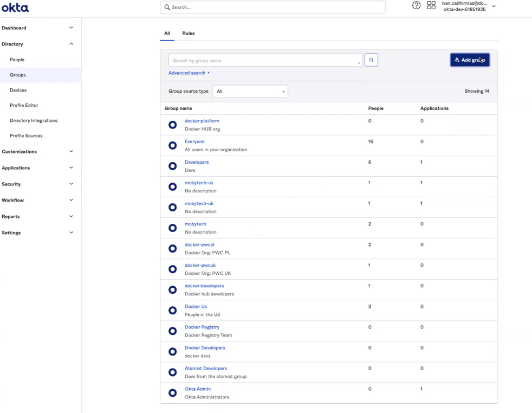Open the docker-pwcpl group link
Screen dimensions: 532x413
tap(199, 244)
